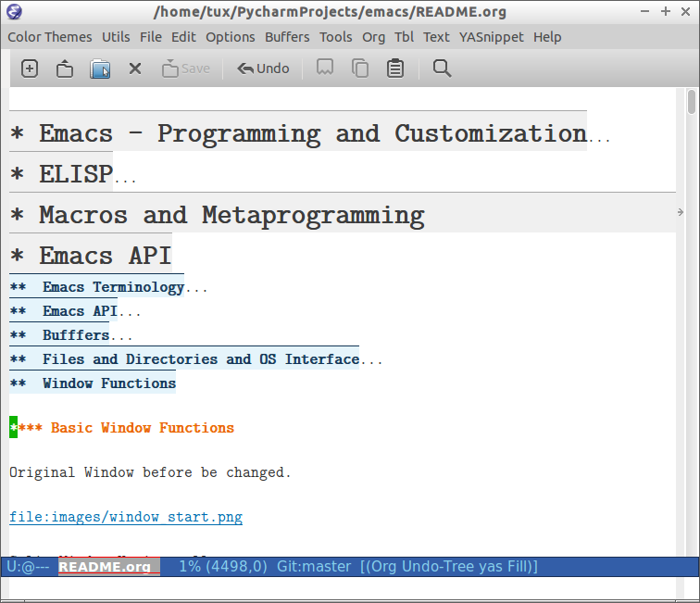Maximize the Emacs window with the plus button
Image resolution: width=700 pixels, height=603 pixels.
pos(666,11)
